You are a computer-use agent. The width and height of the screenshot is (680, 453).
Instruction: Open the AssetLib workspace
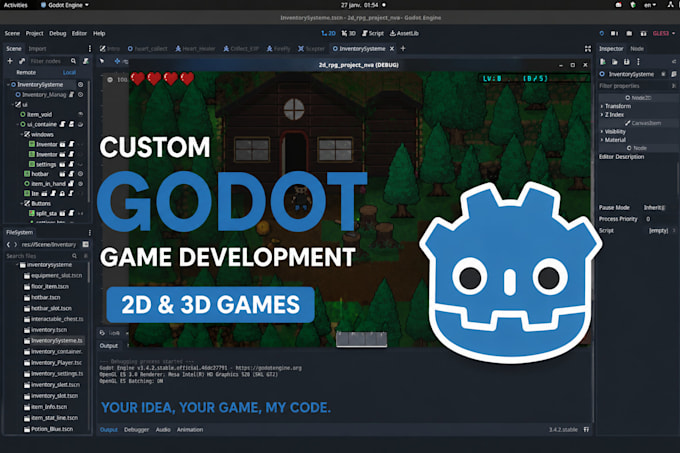404,33
